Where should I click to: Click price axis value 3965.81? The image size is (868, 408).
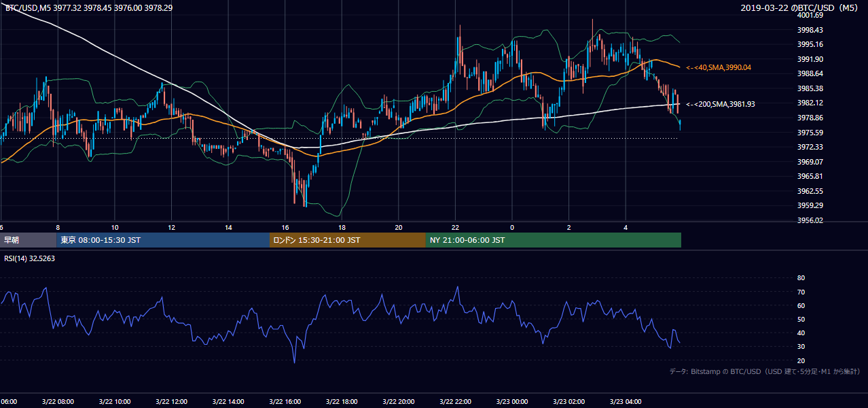coord(810,176)
